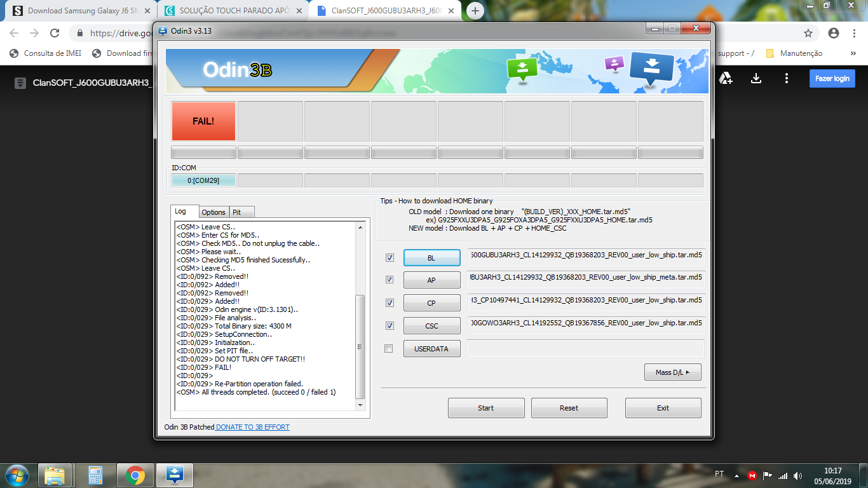
Task: Add file to Google Drive icon
Action: (726, 78)
